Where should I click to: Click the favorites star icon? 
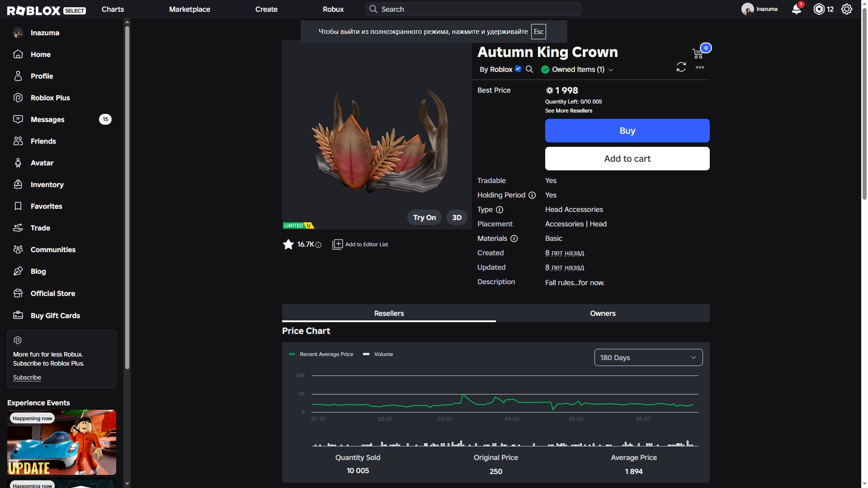(288, 244)
